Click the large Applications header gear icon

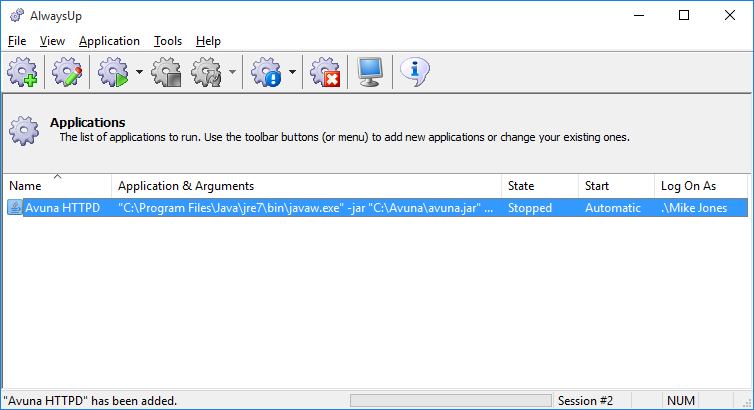pos(24,130)
